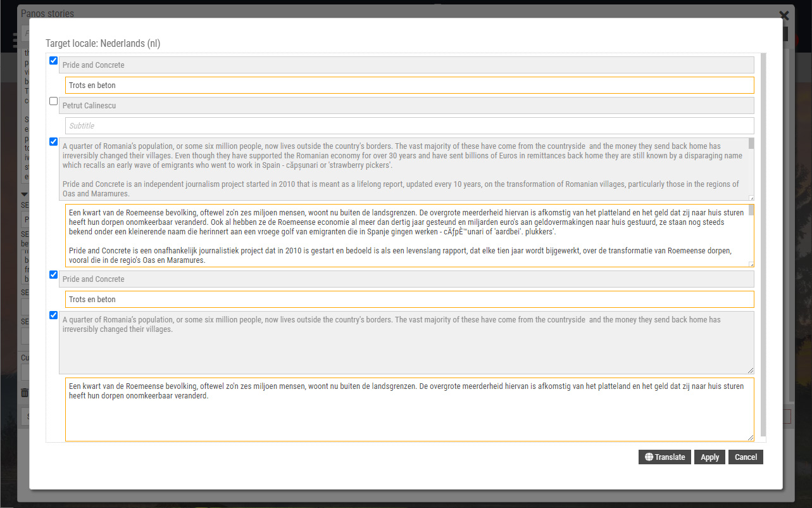
Task: Toggle the second Pride and Concrete checkbox
Action: (x=54, y=275)
